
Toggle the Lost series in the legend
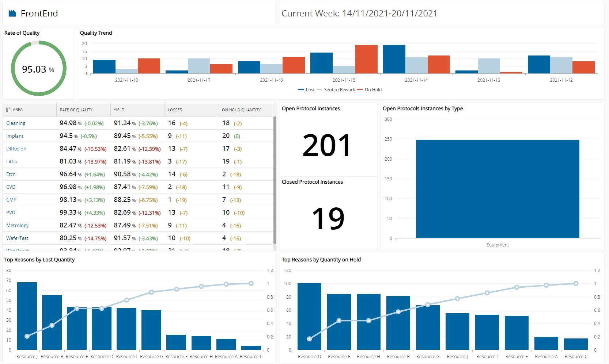tap(306, 90)
